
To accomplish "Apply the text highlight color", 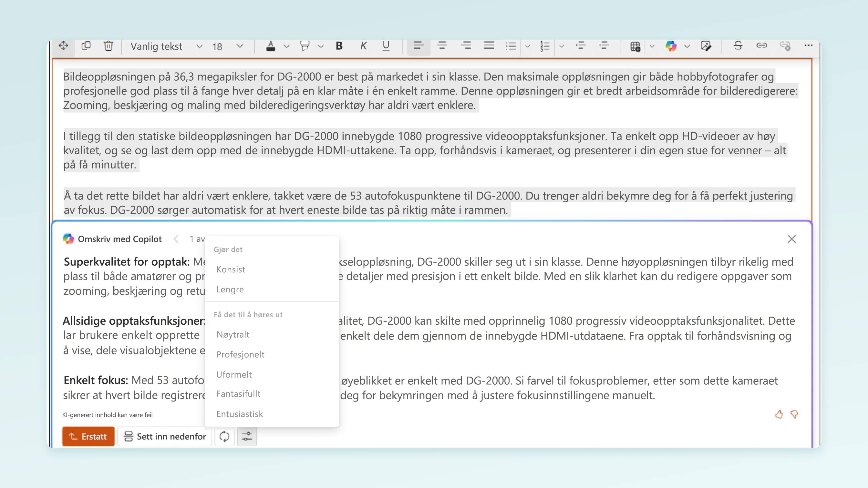I will tap(305, 46).
